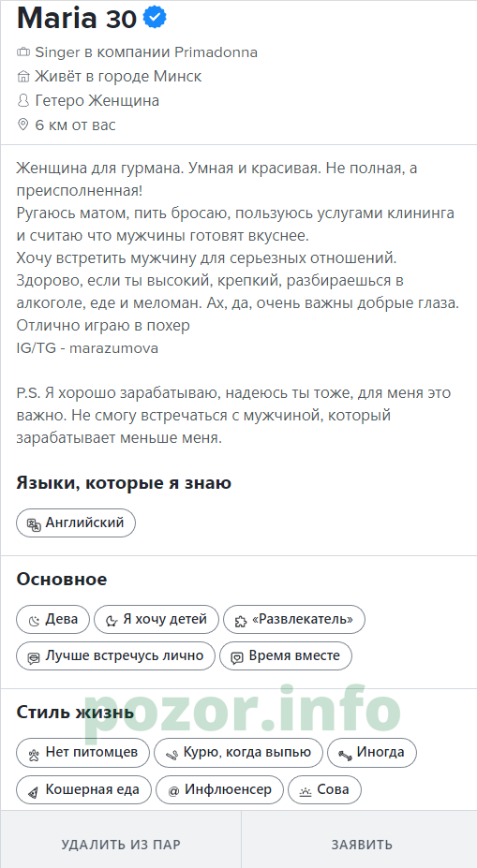Image resolution: width=477 pixels, height=868 pixels.
Task: Select the Я хочу детей chip
Action: point(157,620)
